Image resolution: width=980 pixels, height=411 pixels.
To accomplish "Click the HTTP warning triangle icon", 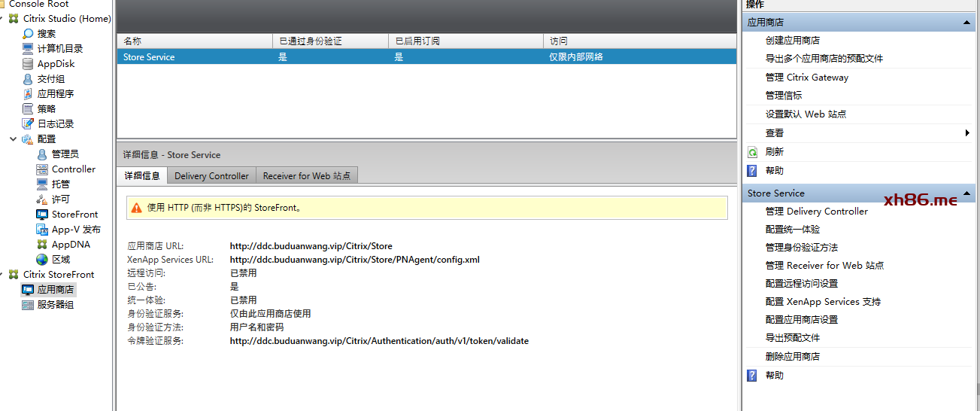I will (136, 207).
